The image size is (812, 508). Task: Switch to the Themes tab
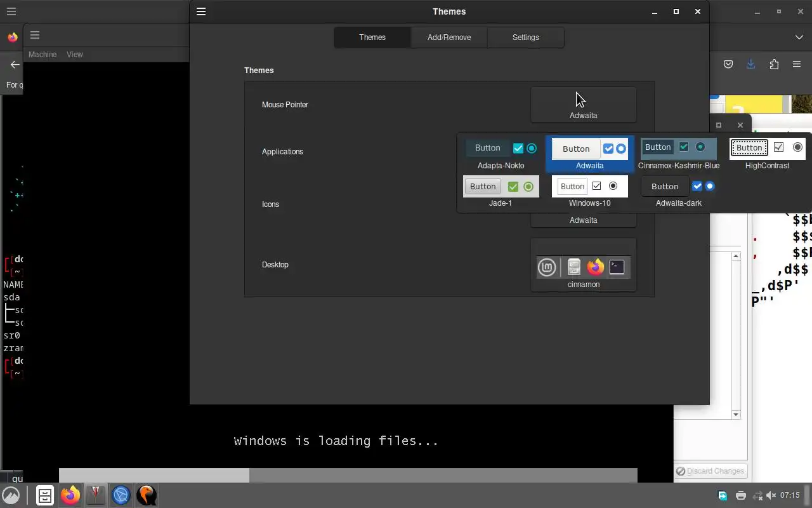[372, 37]
